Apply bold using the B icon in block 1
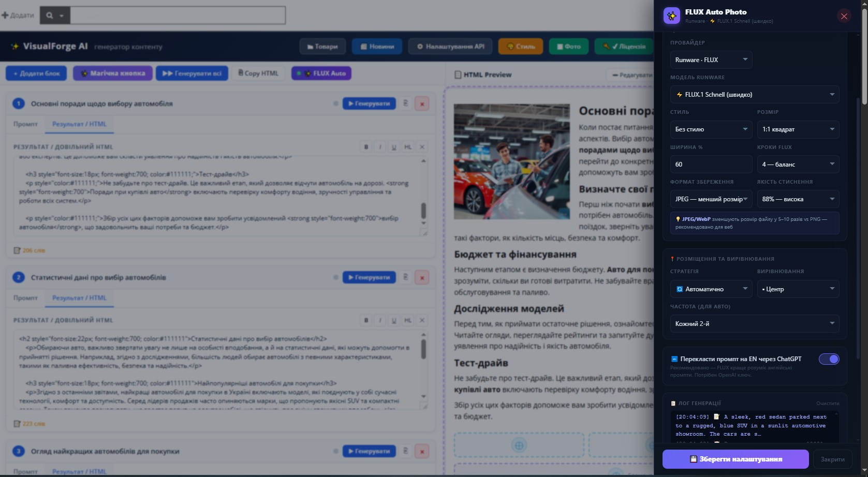This screenshot has width=868, height=477. click(x=366, y=147)
